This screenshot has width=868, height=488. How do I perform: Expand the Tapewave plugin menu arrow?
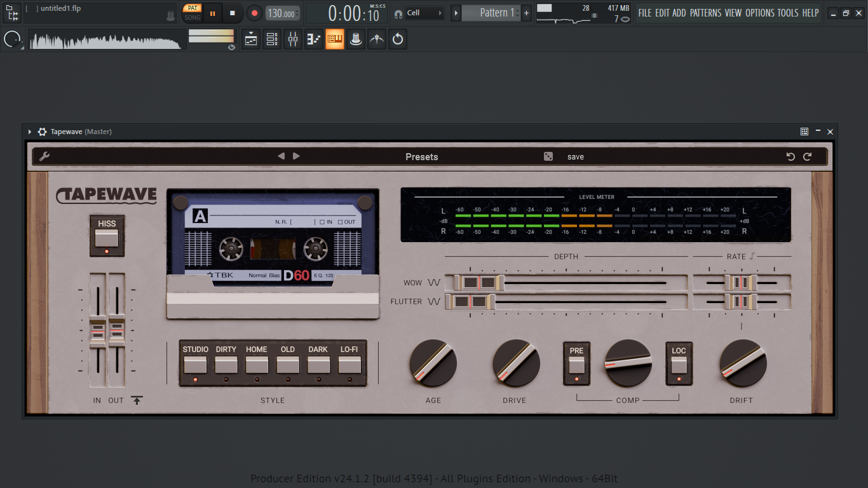tap(30, 132)
